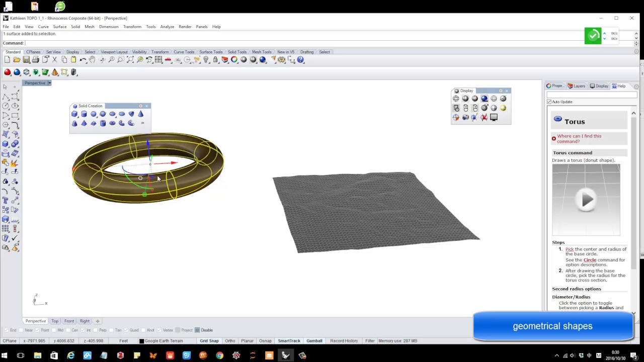The image size is (644, 362).
Task: Click the Paste clipboard icon
Action: 73,60
